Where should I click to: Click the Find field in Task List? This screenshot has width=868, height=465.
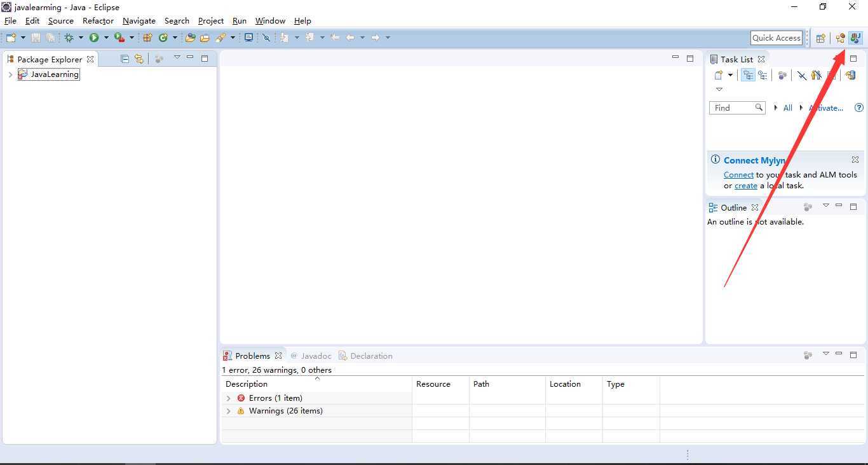point(737,108)
